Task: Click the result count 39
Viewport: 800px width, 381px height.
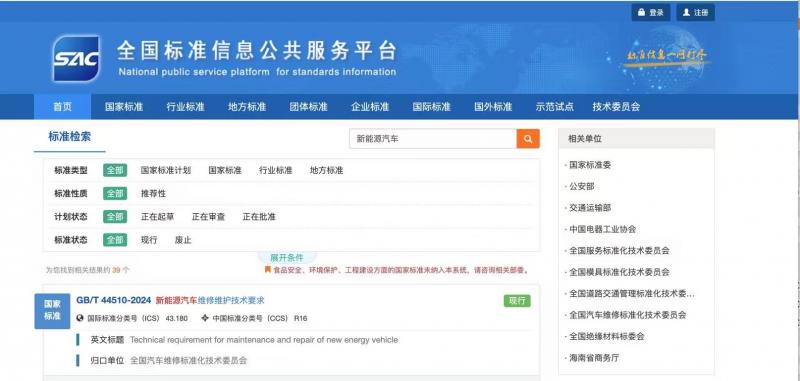Action: tap(116, 270)
